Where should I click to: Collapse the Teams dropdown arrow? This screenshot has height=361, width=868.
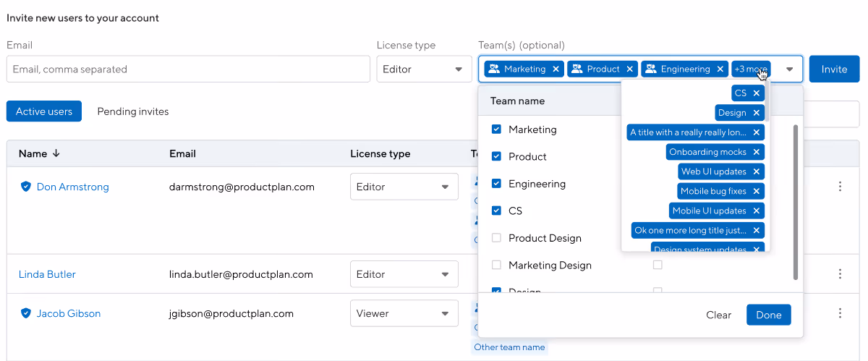click(x=790, y=69)
